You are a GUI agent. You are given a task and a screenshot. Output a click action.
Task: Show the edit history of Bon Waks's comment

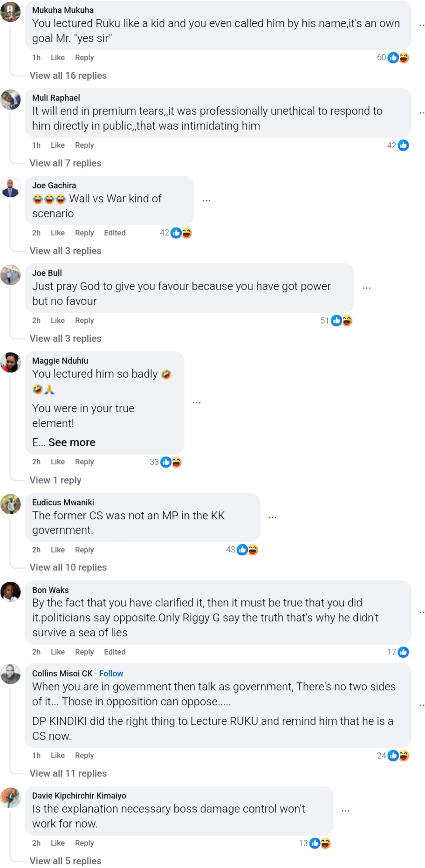pos(115,652)
